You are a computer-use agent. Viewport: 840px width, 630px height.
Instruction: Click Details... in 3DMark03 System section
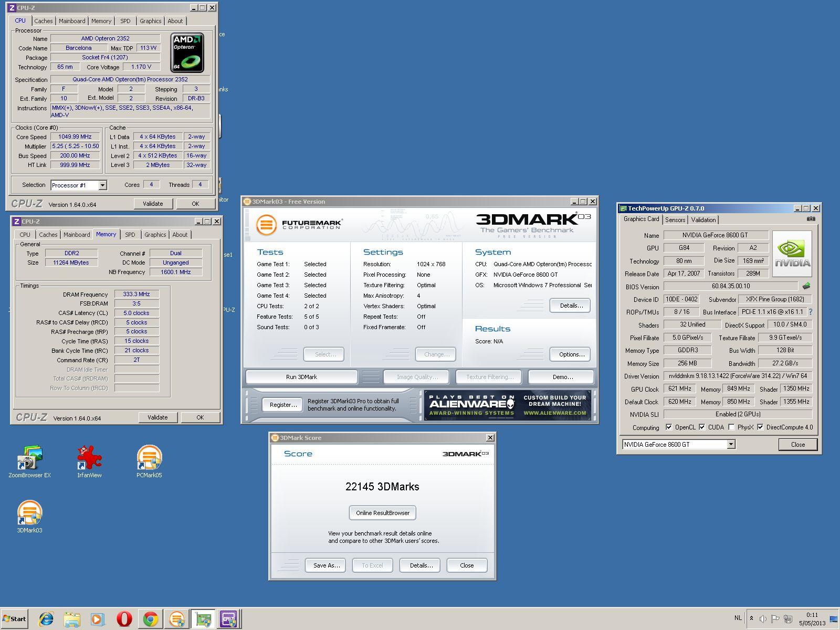(571, 306)
